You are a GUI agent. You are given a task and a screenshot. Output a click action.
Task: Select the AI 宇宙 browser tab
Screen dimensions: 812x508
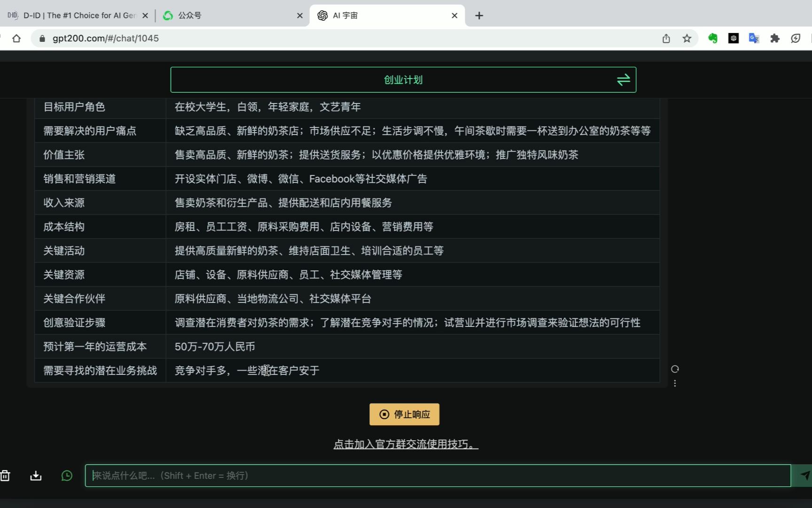pos(388,16)
